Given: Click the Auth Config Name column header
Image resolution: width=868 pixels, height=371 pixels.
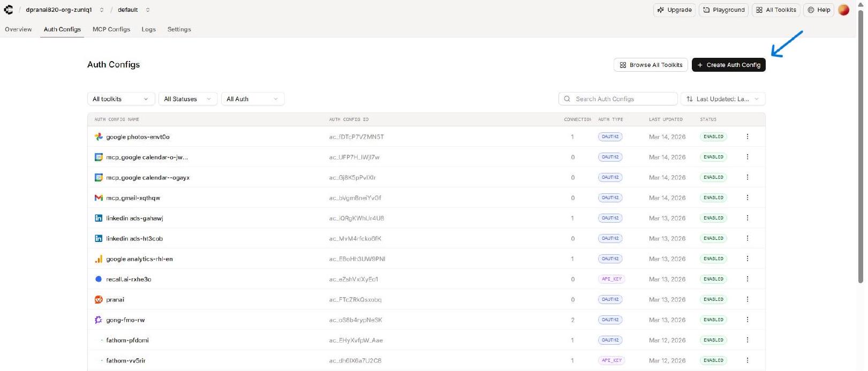Looking at the screenshot, I should [117, 119].
